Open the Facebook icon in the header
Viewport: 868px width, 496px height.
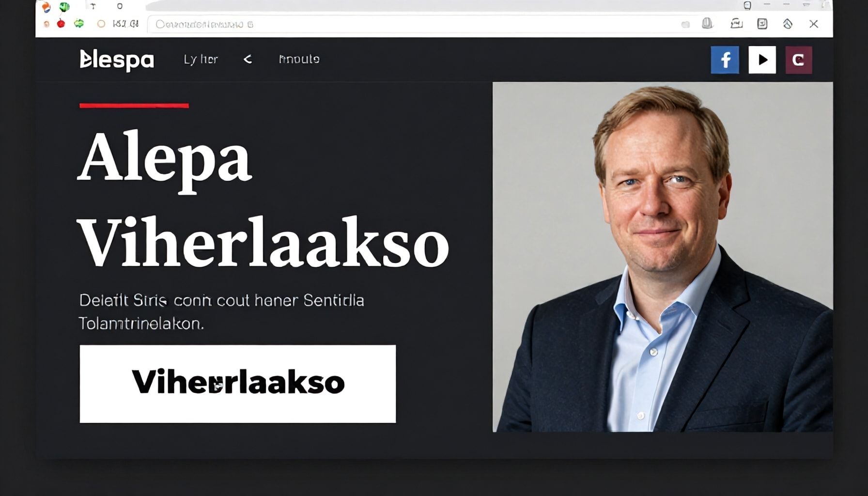[725, 60]
